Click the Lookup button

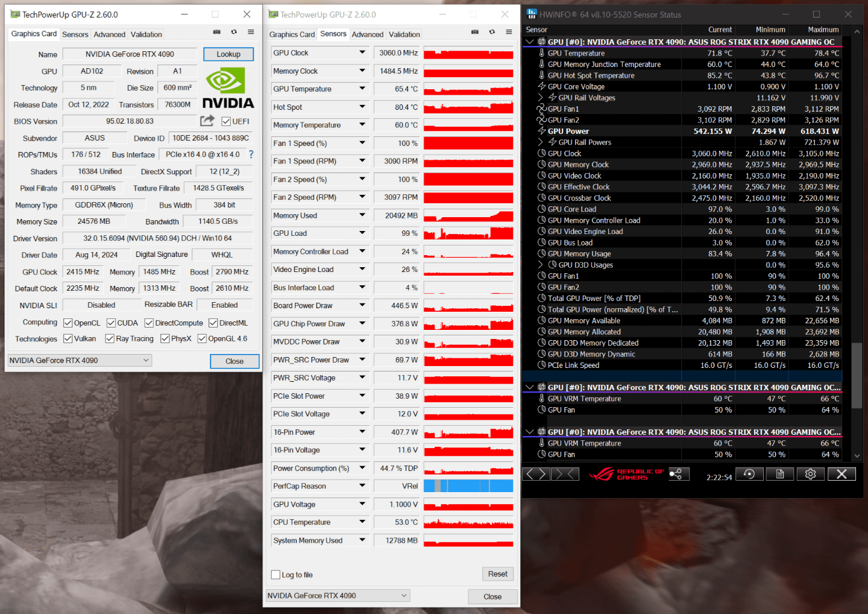228,54
